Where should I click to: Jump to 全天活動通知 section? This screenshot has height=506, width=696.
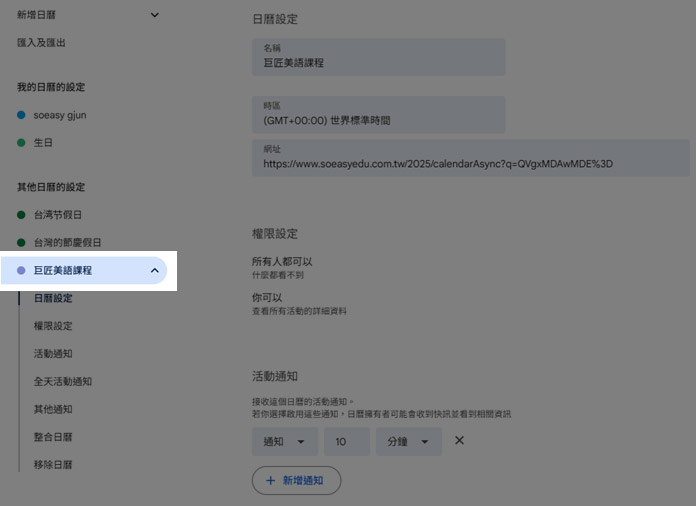63,381
